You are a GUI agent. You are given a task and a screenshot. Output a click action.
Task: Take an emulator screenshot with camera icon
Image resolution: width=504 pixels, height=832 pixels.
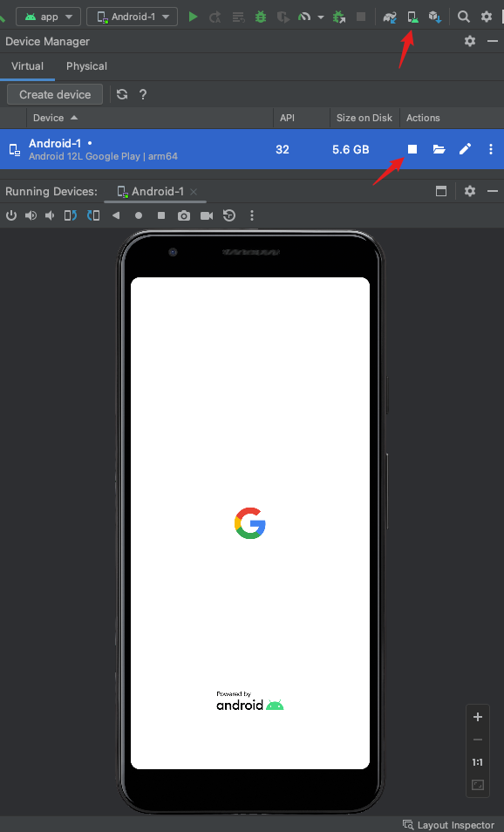click(x=184, y=215)
